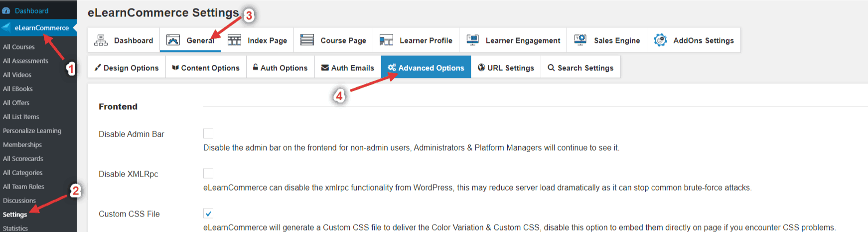Open All Categories menu item
The width and height of the screenshot is (868, 232).
click(x=23, y=173)
